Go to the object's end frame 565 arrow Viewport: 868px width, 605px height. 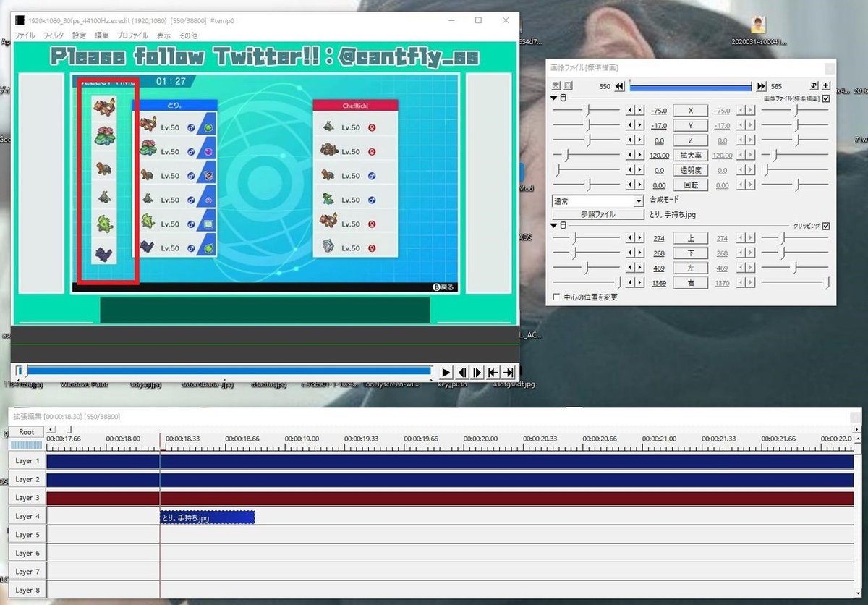coord(761,86)
